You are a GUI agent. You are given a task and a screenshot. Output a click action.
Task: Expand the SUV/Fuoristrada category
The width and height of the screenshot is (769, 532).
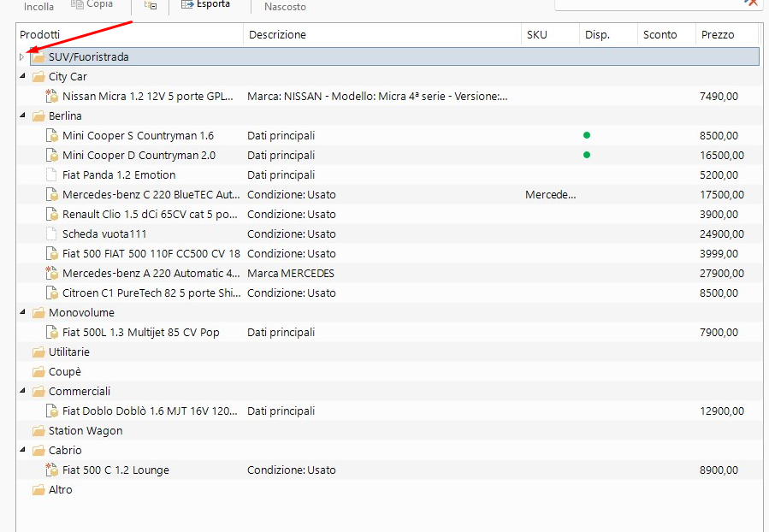click(23, 57)
